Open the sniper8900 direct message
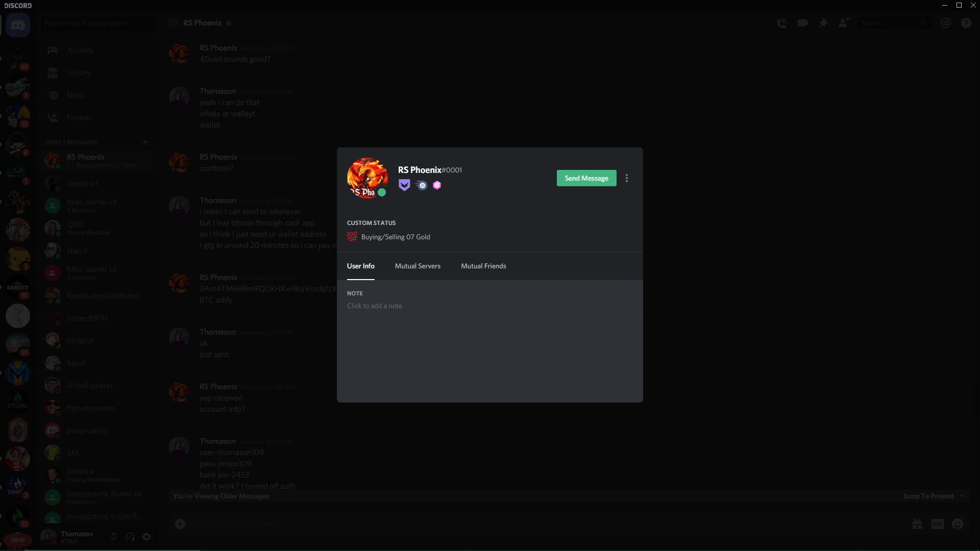980x551 pixels. point(97,318)
